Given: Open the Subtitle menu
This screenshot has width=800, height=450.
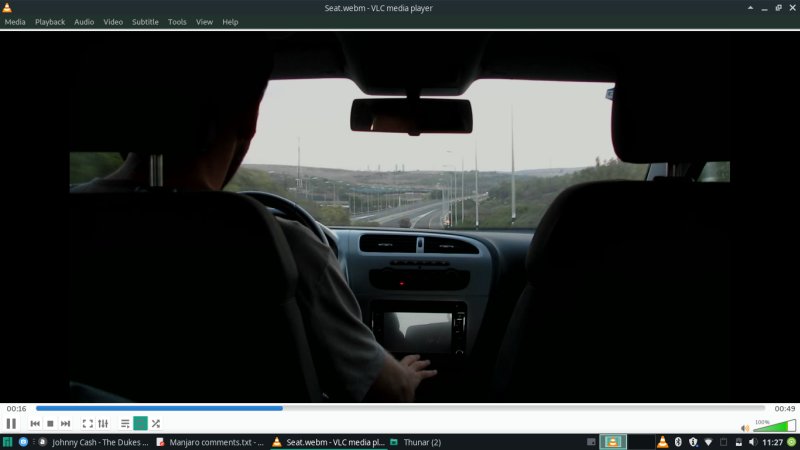Looking at the screenshot, I should point(145,22).
